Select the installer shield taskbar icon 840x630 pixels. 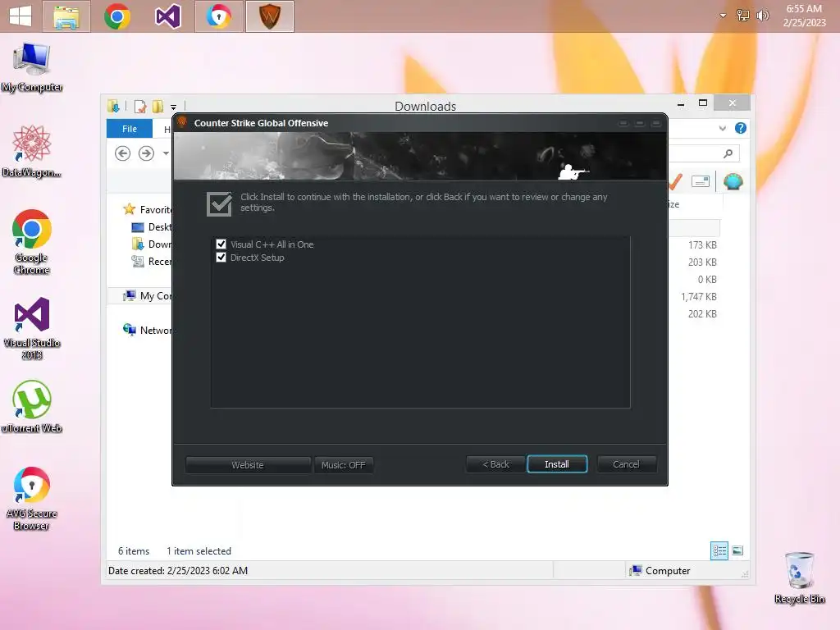coord(269,16)
